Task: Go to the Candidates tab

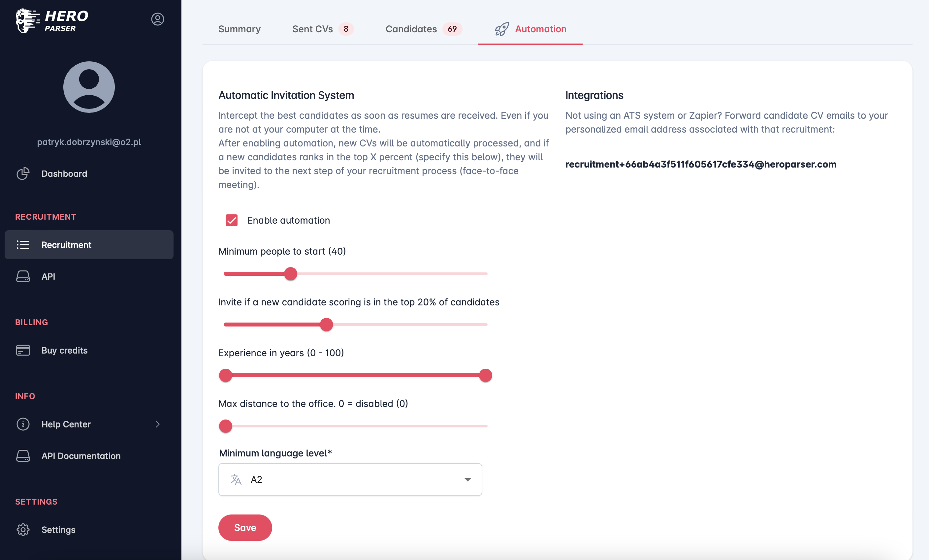Action: (411, 29)
